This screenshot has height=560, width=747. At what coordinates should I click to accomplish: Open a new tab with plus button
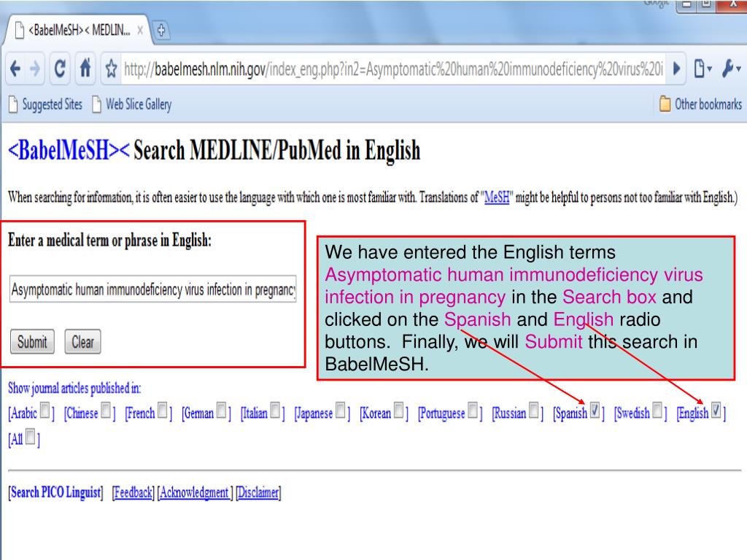click(x=161, y=31)
